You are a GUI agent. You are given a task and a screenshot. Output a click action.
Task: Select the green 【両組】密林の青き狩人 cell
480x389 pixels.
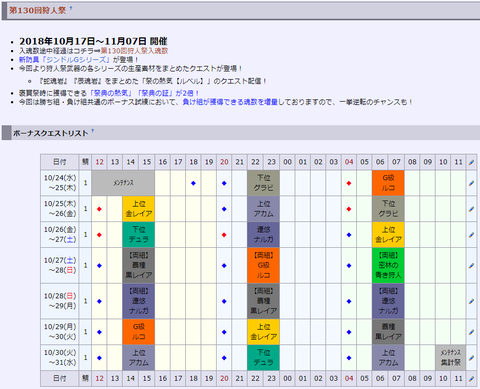click(x=388, y=266)
